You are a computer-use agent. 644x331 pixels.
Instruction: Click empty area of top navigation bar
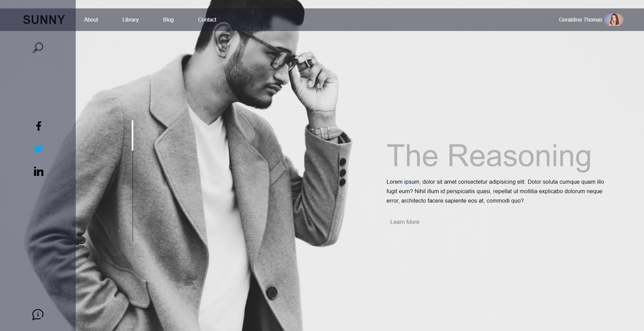[382, 20]
